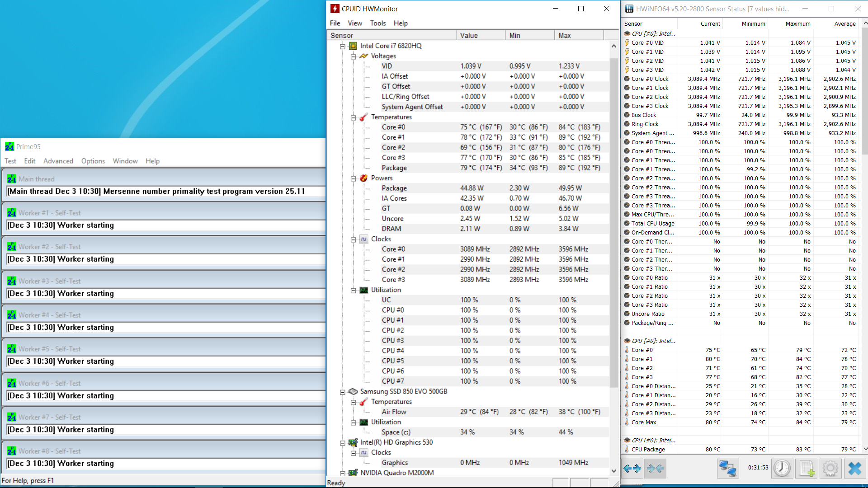
Task: Select CPU Package row in HWiNFO
Action: pos(741,449)
